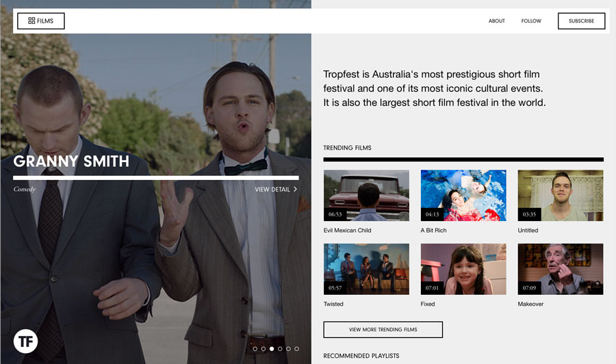The height and width of the screenshot is (364, 616).
Task: Open the A Bit Rich film thumbnail
Action: [x=463, y=195]
